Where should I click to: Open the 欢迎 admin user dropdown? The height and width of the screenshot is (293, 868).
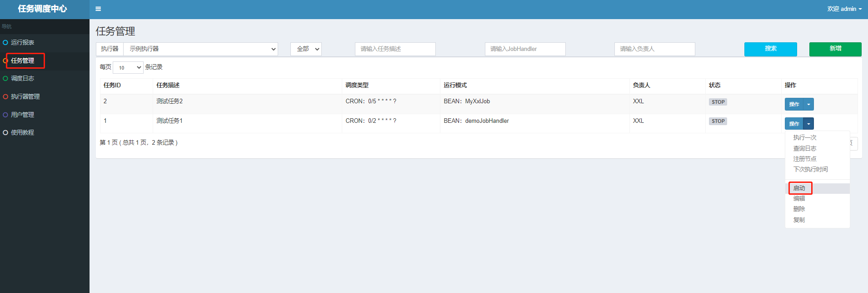coord(844,9)
